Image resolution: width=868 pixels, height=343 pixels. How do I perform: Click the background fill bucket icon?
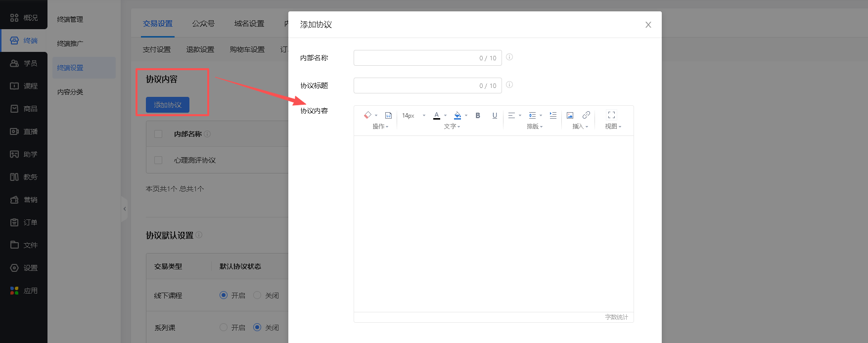[x=457, y=115]
